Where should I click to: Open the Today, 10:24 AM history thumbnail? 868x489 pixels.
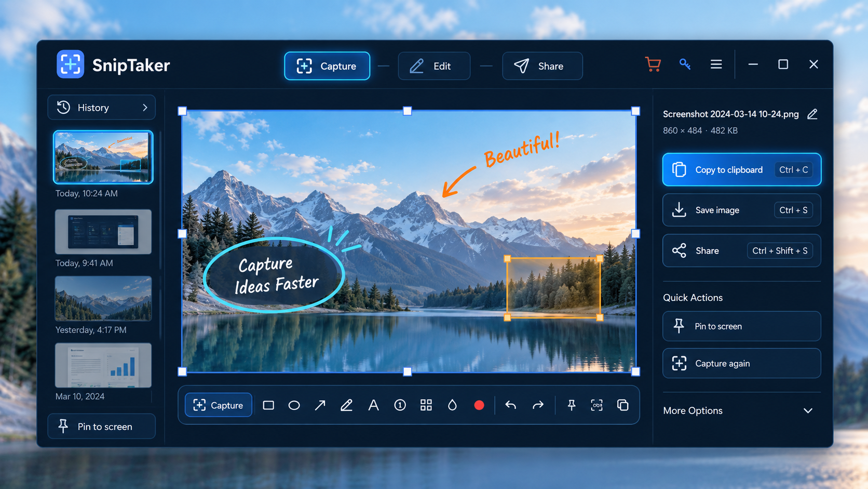[x=103, y=157]
